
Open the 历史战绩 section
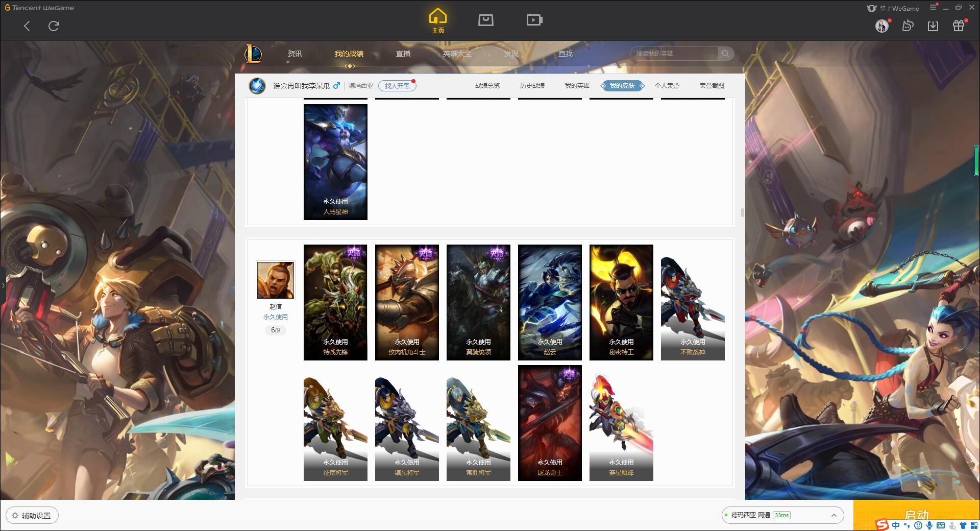coord(532,86)
